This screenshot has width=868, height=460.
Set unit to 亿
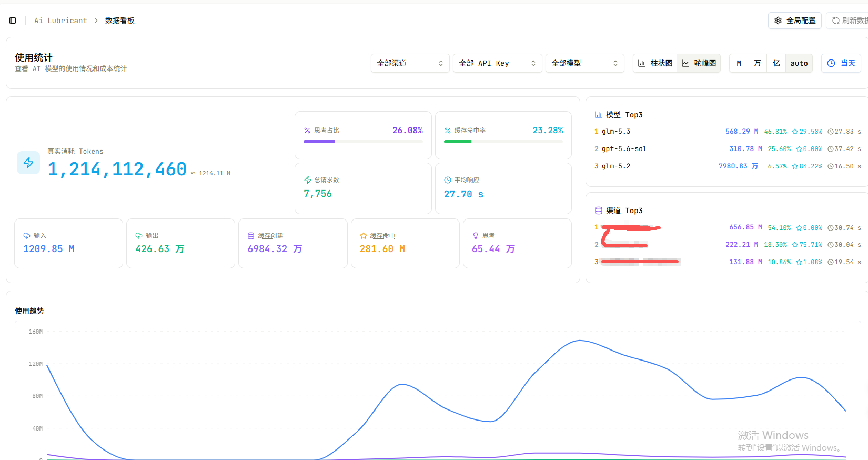776,63
